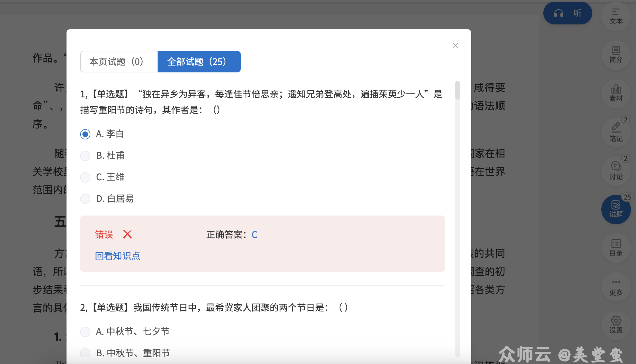This screenshot has width=636, height=364.
Task: Open the 目录 catalog panel
Action: click(x=616, y=248)
